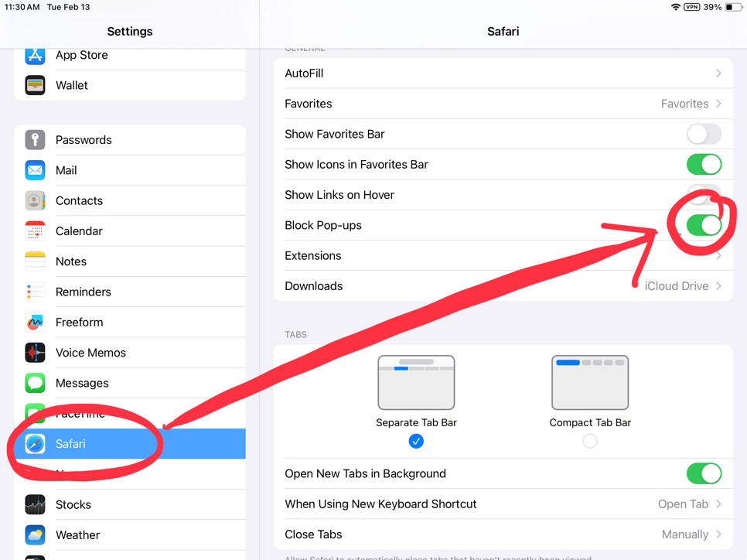Open AutoFill chevron
The width and height of the screenshot is (747, 560).
click(x=718, y=73)
